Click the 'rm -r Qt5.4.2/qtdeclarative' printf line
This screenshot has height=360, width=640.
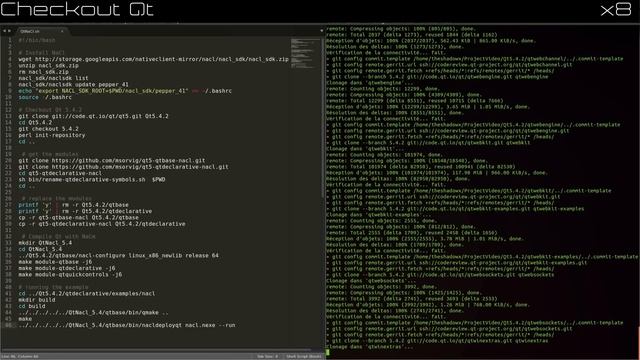pos(85,211)
